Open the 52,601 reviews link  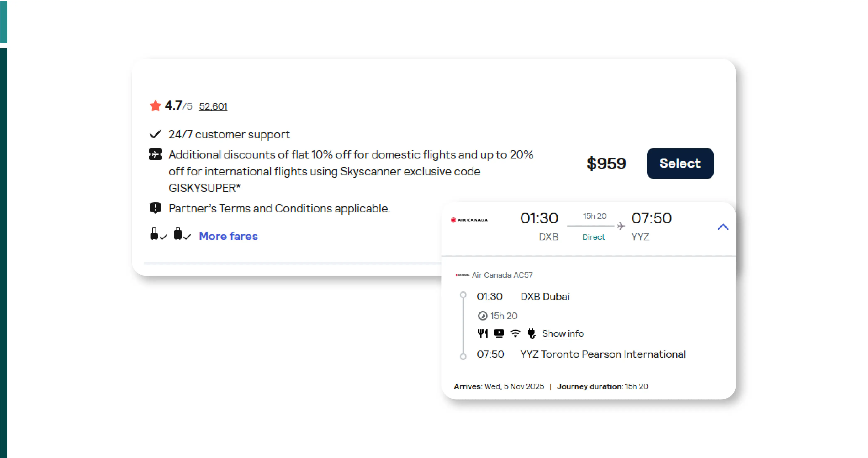point(213,106)
